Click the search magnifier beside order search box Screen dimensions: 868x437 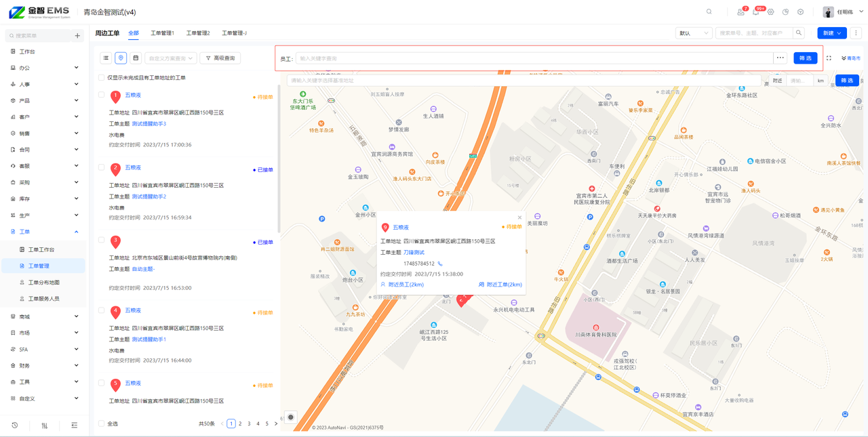click(x=799, y=33)
